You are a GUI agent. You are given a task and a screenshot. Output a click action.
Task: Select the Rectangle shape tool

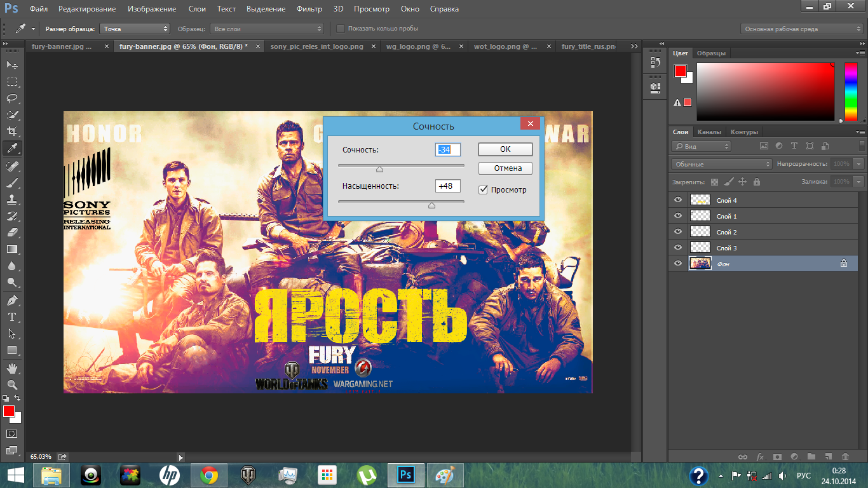click(x=12, y=350)
